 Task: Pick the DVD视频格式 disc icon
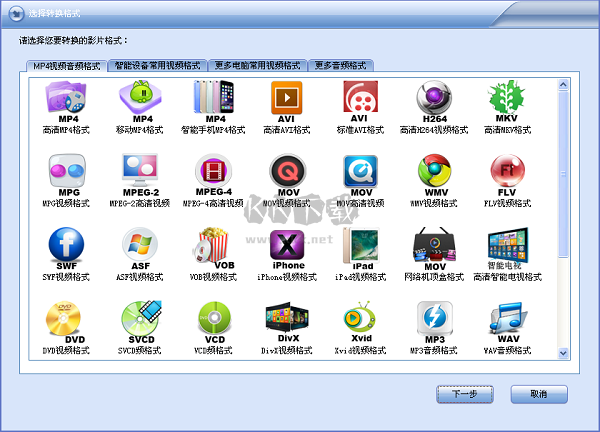[x=66, y=319]
